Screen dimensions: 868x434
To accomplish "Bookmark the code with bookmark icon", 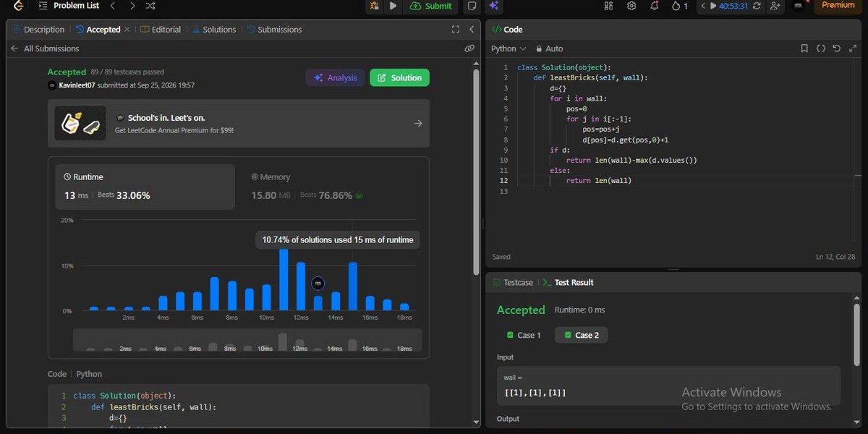I will click(x=804, y=48).
